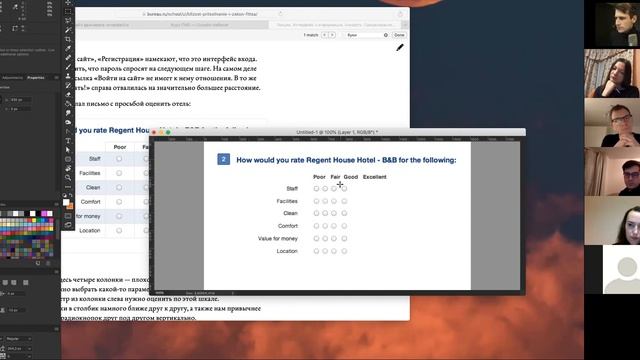Viewport: 640px width, 360px height.
Task: Select second radio button in Comfort row, Photoshop canvas
Action: [325, 226]
